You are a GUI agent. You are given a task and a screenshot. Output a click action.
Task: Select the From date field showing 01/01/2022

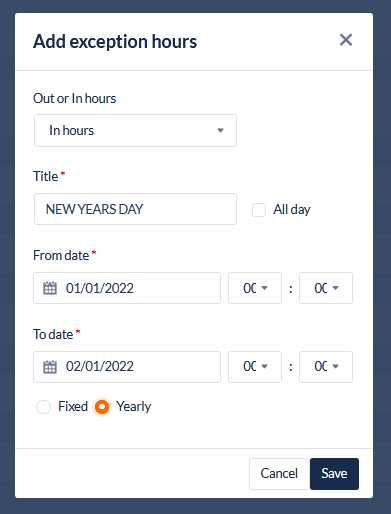(x=127, y=288)
